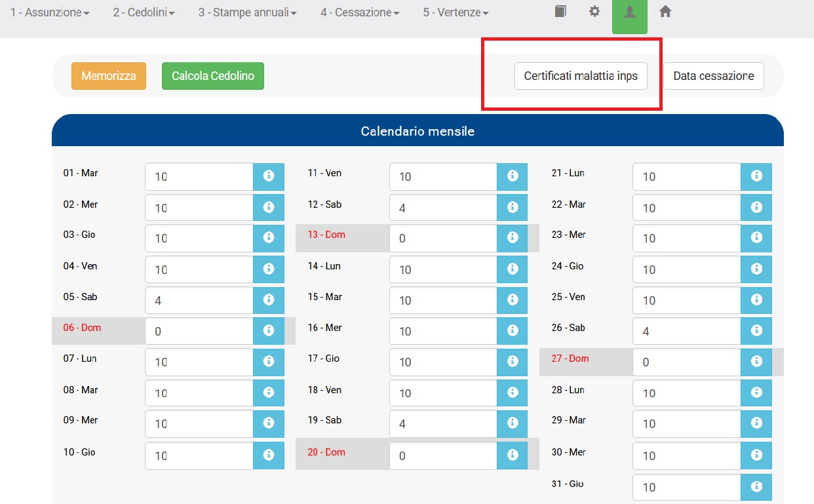Click the info icon beside 10 - Gio
The image size is (814, 504).
(x=269, y=455)
